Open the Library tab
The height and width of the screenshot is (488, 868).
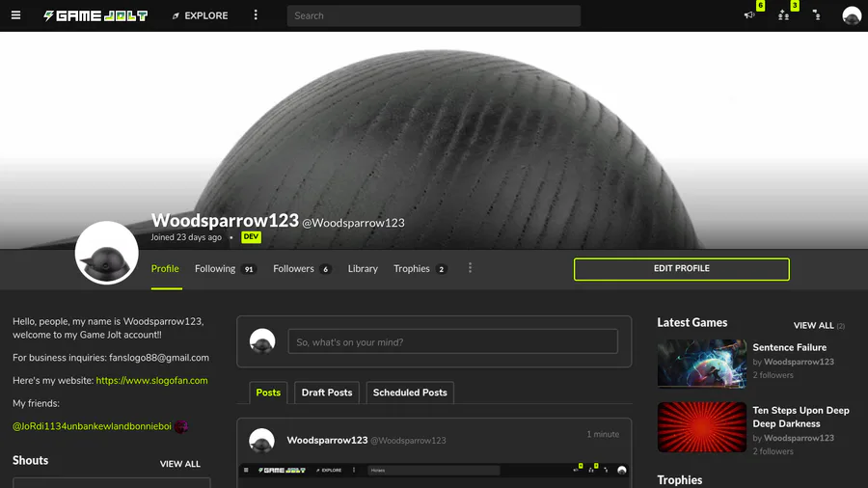(363, 269)
